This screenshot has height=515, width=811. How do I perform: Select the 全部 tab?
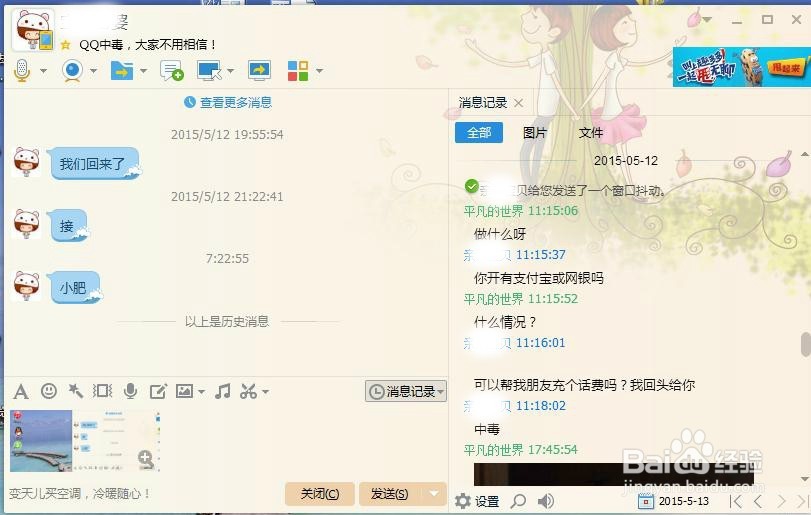479,133
